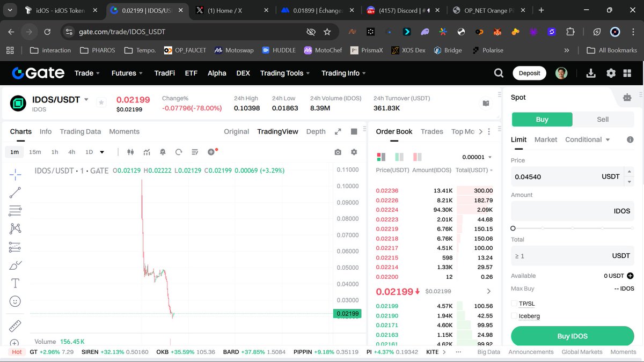Screen dimensions: 644x362
Task: Open the emoji sticker drawing tool
Action: (15, 301)
